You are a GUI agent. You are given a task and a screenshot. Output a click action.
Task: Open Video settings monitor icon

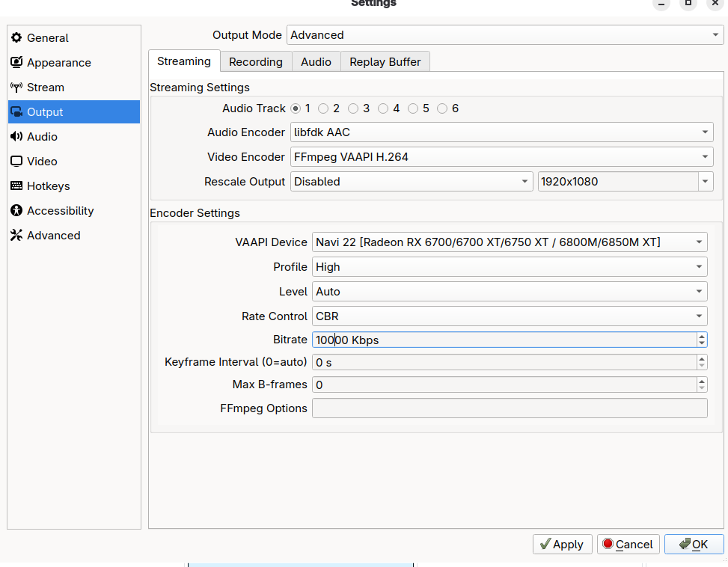16,162
